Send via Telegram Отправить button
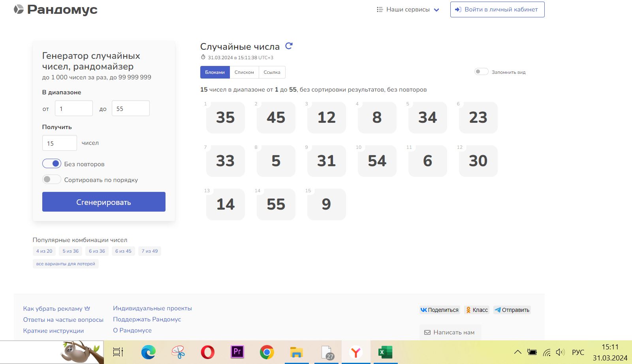The image size is (632, 364). point(512,310)
